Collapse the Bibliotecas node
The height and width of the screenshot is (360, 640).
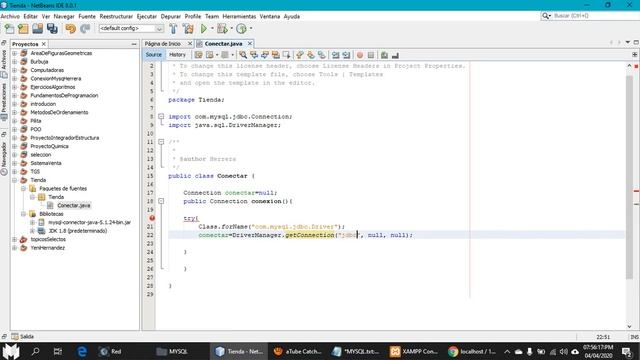(23, 214)
